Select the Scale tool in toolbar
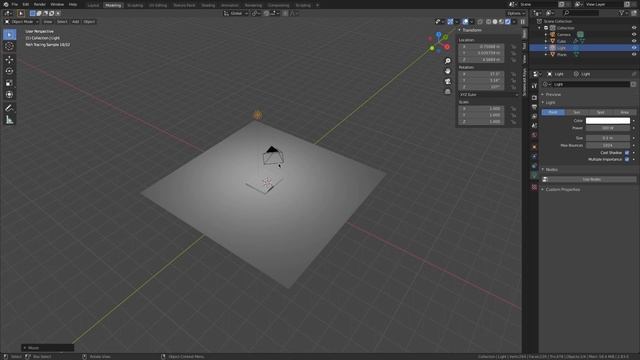The height and width of the screenshot is (360, 640). 9,83
